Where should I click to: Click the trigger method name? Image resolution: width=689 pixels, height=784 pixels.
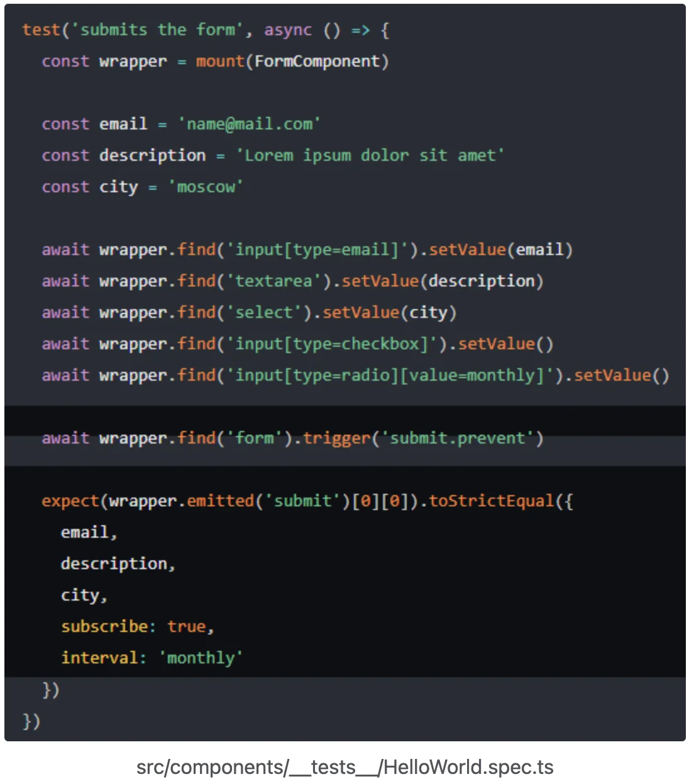pos(336,438)
